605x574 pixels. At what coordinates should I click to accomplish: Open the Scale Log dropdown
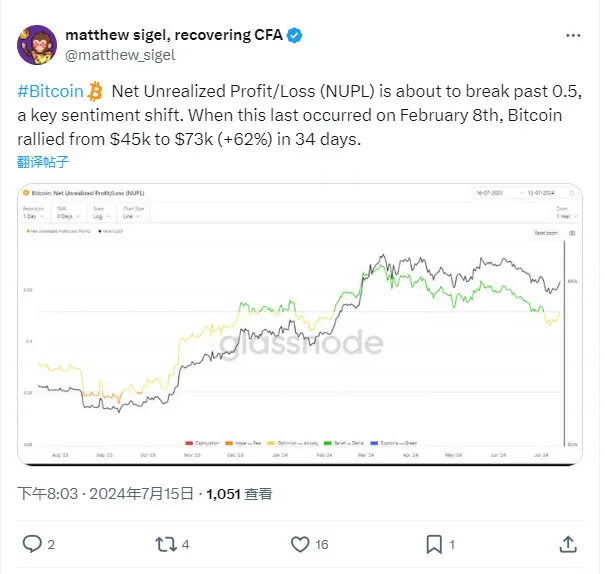pos(96,215)
